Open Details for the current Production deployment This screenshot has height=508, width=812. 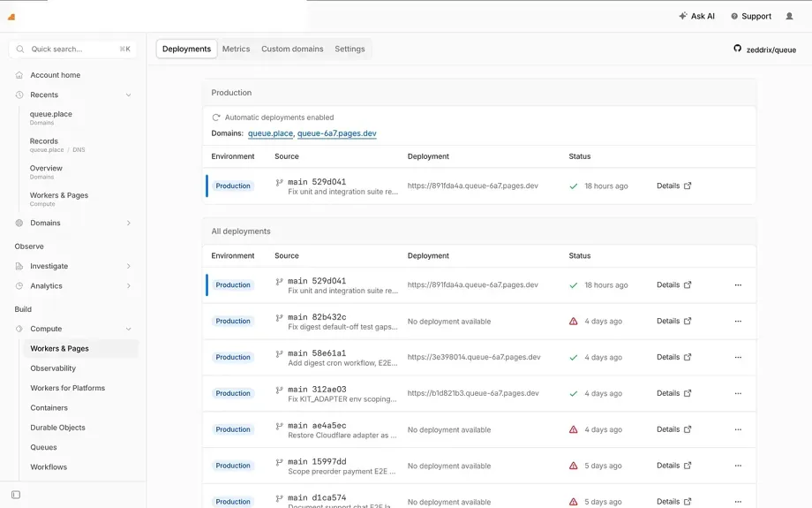pos(673,186)
